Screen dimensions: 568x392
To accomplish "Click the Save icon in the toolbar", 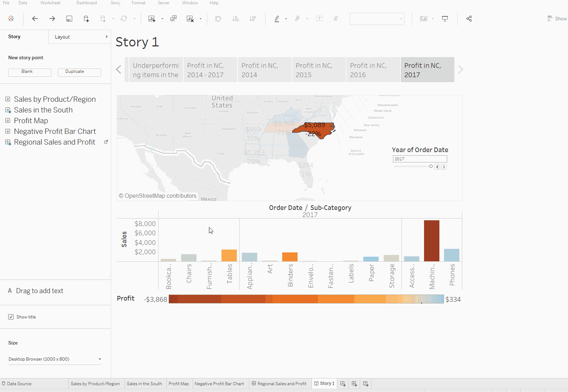I will tap(69, 19).
